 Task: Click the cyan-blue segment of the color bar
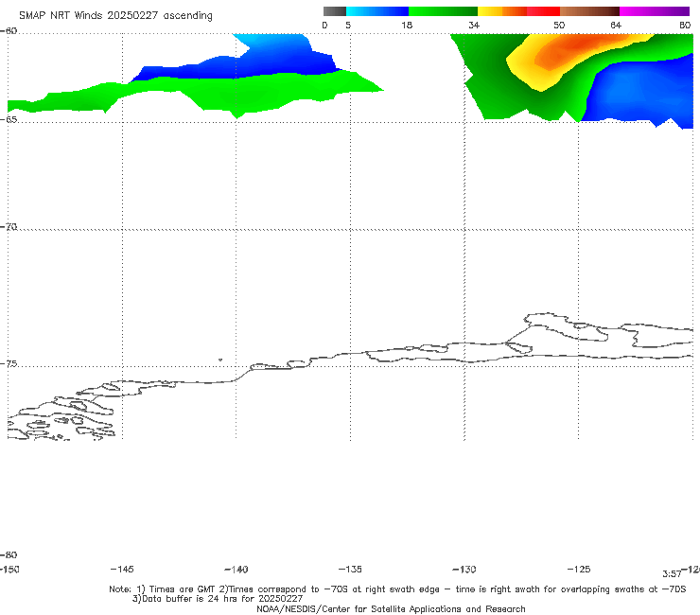click(x=377, y=11)
